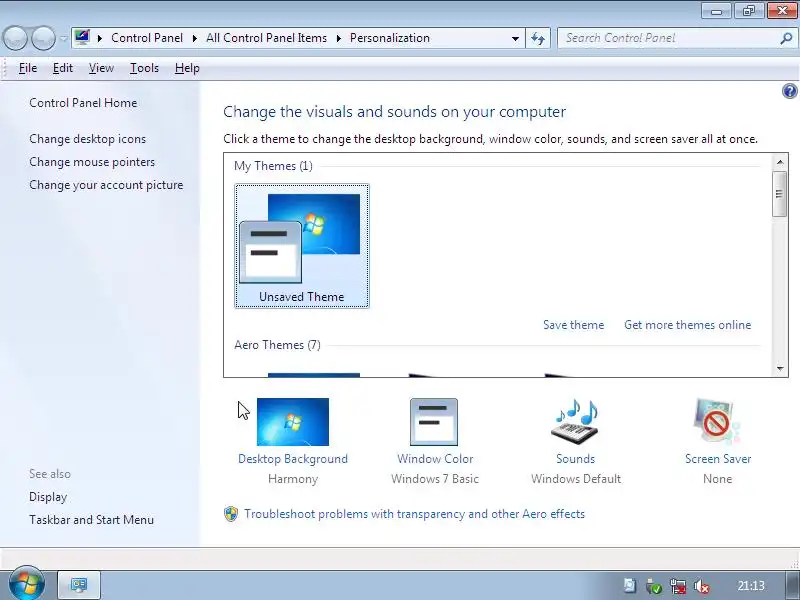Click Change desktop icons link
Image resolution: width=800 pixels, height=600 pixels.
(x=87, y=139)
